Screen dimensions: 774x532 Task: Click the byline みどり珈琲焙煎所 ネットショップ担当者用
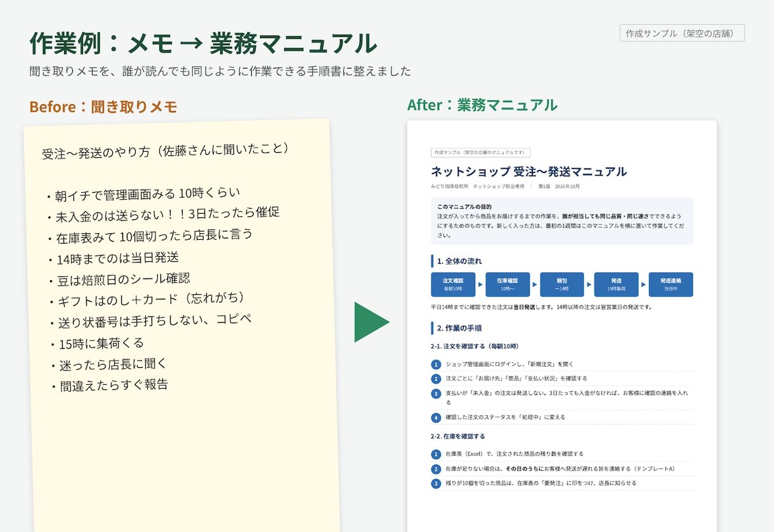[478, 187]
